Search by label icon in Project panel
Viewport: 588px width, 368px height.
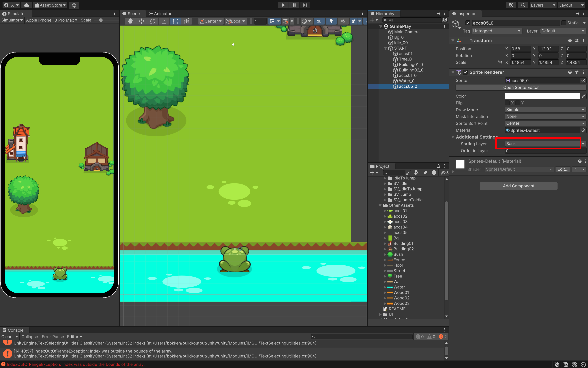(425, 173)
